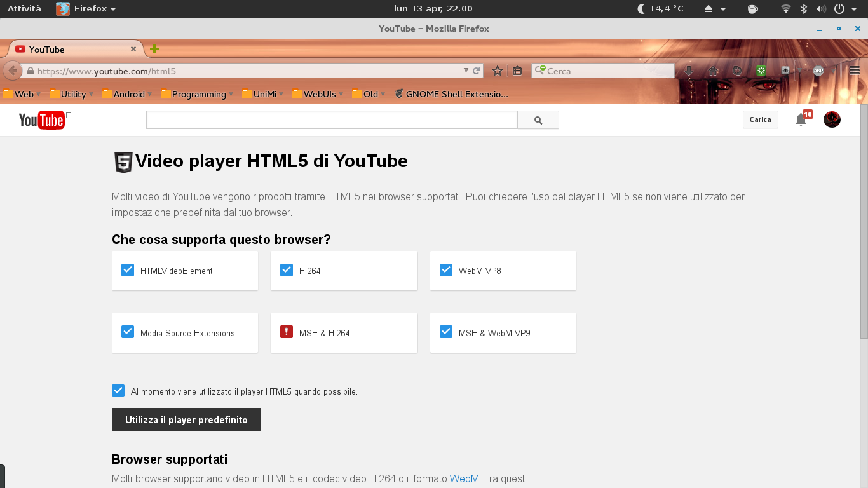This screenshot has height=488, width=868.
Task: Click the toolbar extension icon left of ABP
Action: pos(785,71)
